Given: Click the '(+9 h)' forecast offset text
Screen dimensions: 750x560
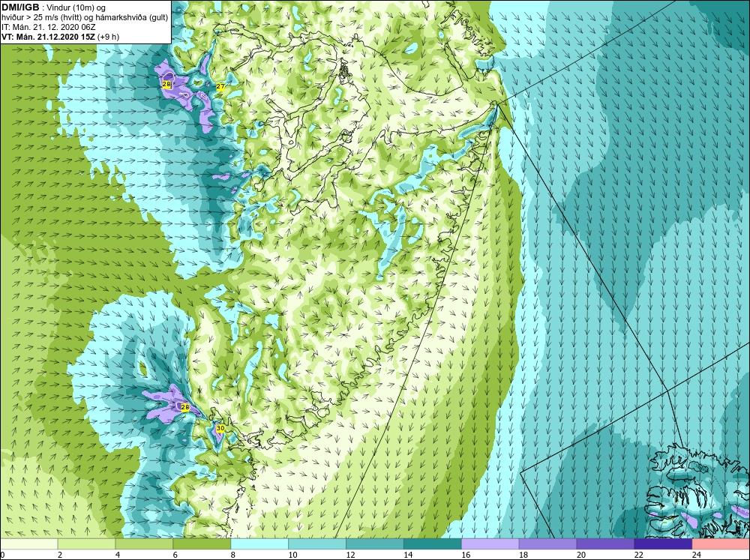Looking at the screenshot, I should point(109,37).
